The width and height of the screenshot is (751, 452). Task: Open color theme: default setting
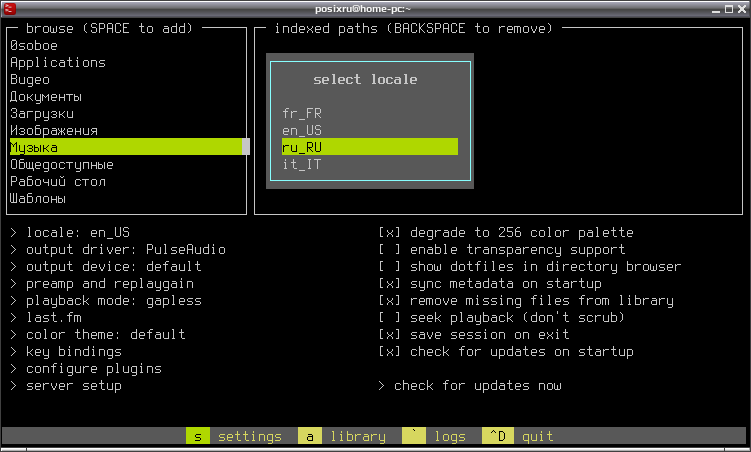[98, 335]
